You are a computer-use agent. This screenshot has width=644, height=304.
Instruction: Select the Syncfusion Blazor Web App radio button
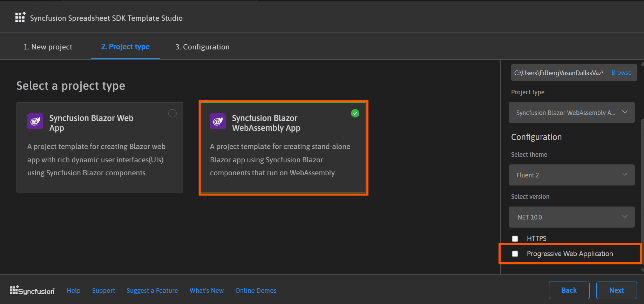[x=172, y=113]
